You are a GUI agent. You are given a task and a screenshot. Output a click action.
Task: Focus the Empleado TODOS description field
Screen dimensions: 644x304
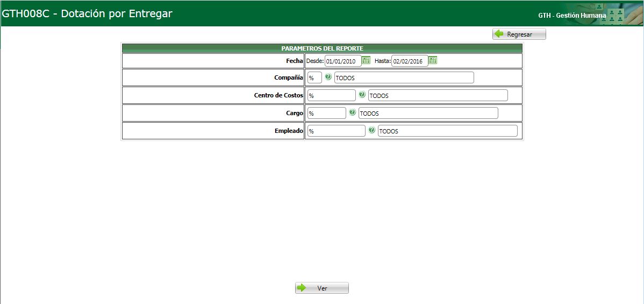(x=448, y=131)
